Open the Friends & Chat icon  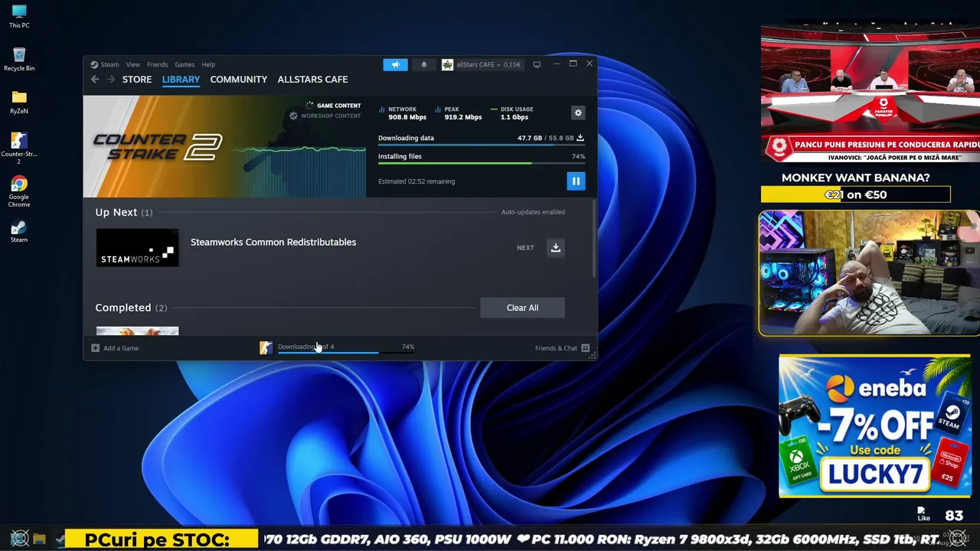pyautogui.click(x=586, y=348)
